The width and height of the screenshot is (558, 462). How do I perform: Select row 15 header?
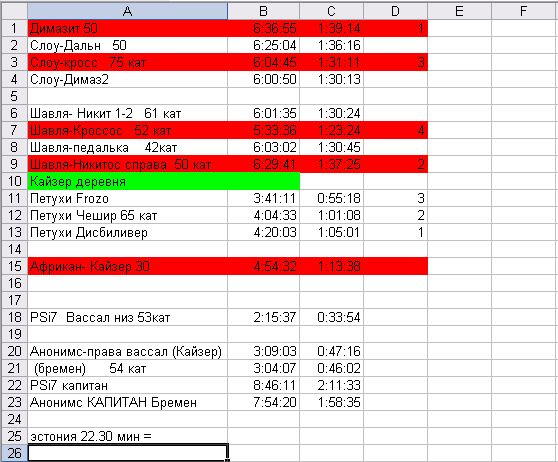[14, 266]
